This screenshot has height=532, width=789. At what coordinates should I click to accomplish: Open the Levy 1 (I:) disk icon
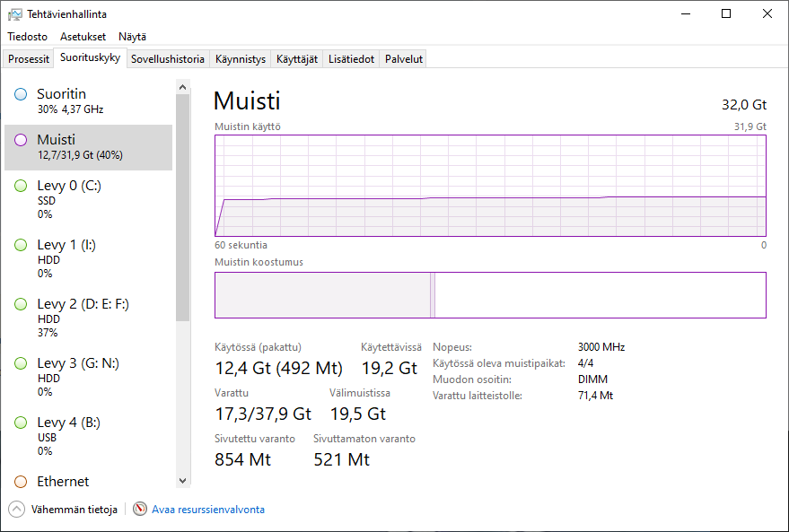(x=21, y=246)
